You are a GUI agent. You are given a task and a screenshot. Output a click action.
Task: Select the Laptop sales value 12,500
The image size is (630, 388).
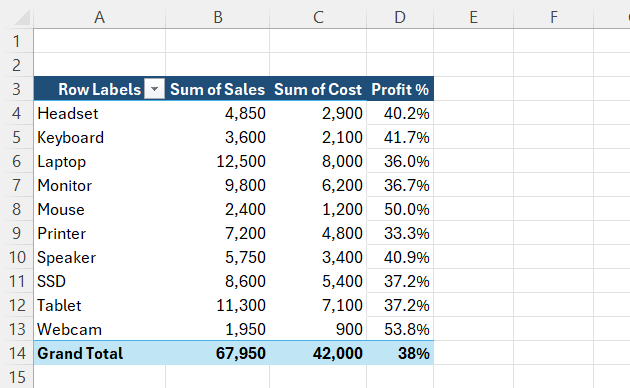click(217, 161)
